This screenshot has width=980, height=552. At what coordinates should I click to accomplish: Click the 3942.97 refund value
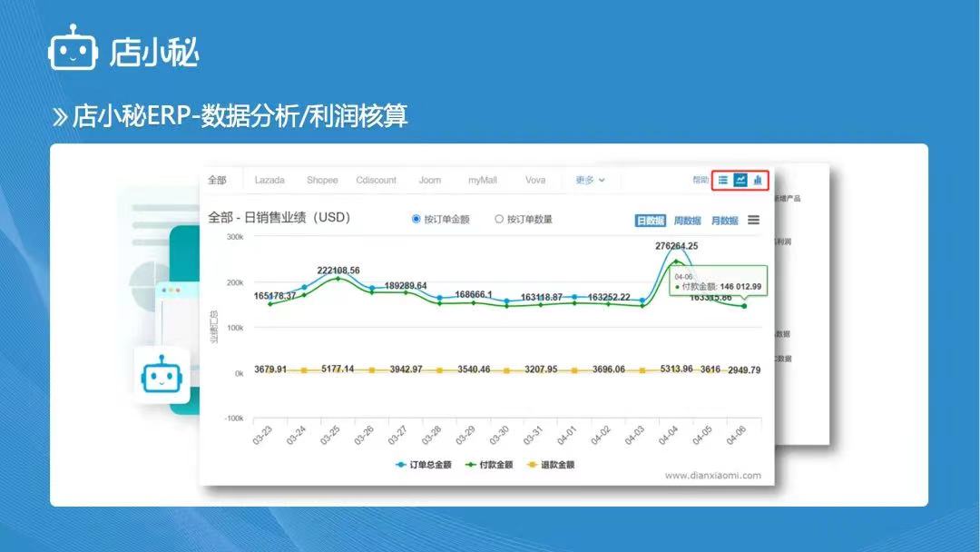coord(407,370)
